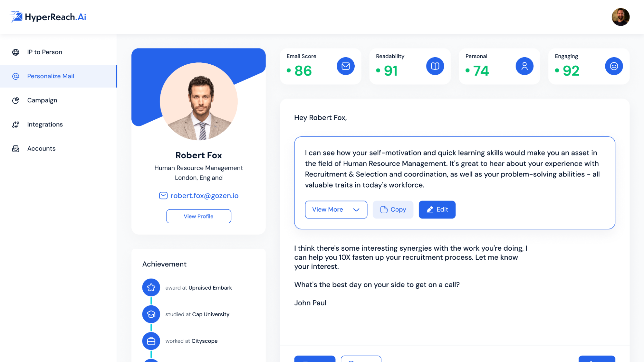The width and height of the screenshot is (644, 362).
Task: Expand Robert Fox's achievement at Upraised Embark
Action: coord(198,288)
